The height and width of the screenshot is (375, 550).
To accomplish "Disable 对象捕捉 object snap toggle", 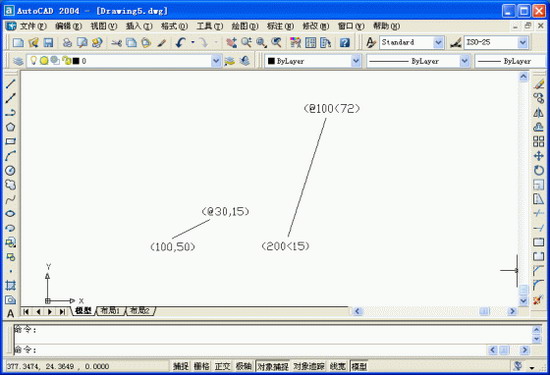I will [x=273, y=367].
